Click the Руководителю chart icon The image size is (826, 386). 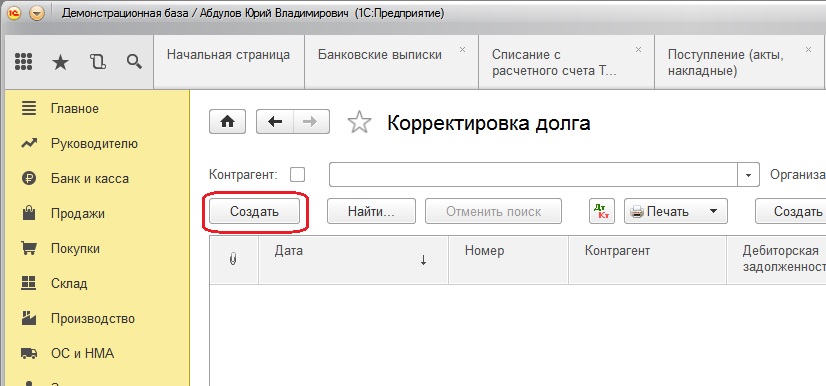(x=28, y=143)
